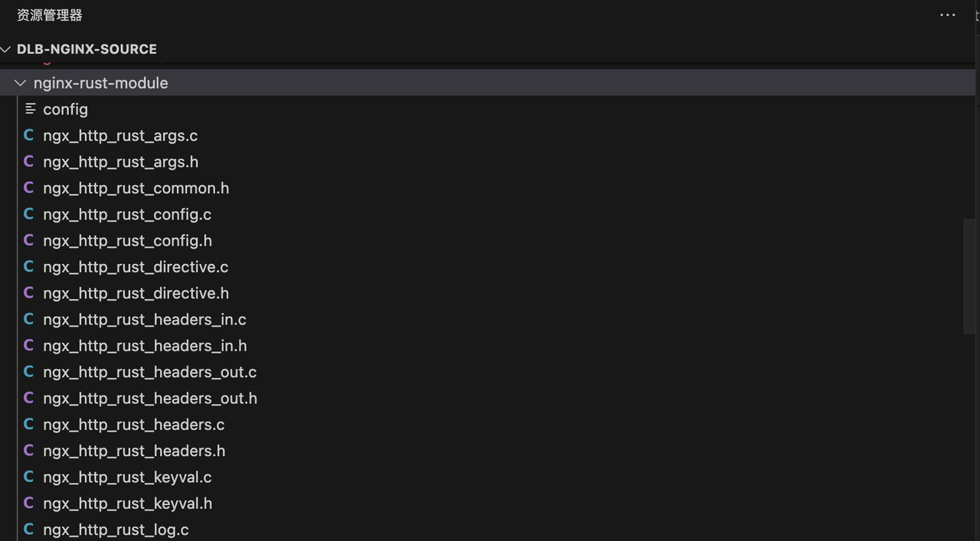
Task: Click the C icon of ngx_http_rust_log.c
Action: (x=29, y=530)
